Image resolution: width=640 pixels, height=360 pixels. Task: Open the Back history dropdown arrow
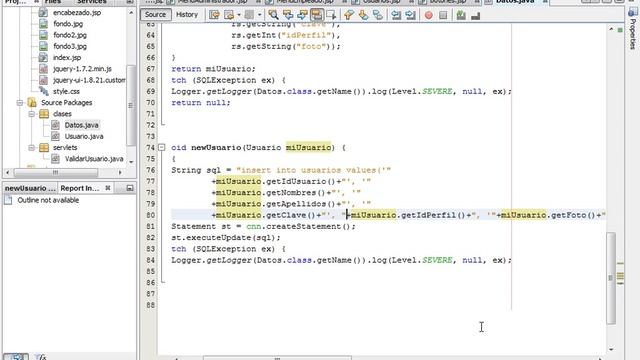click(239, 15)
